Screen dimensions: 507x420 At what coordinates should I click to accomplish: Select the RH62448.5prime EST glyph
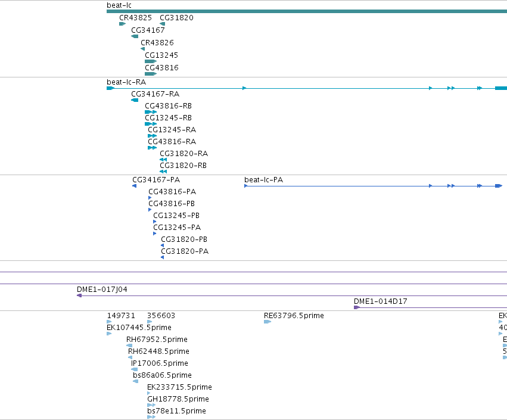pyautogui.click(x=130, y=357)
